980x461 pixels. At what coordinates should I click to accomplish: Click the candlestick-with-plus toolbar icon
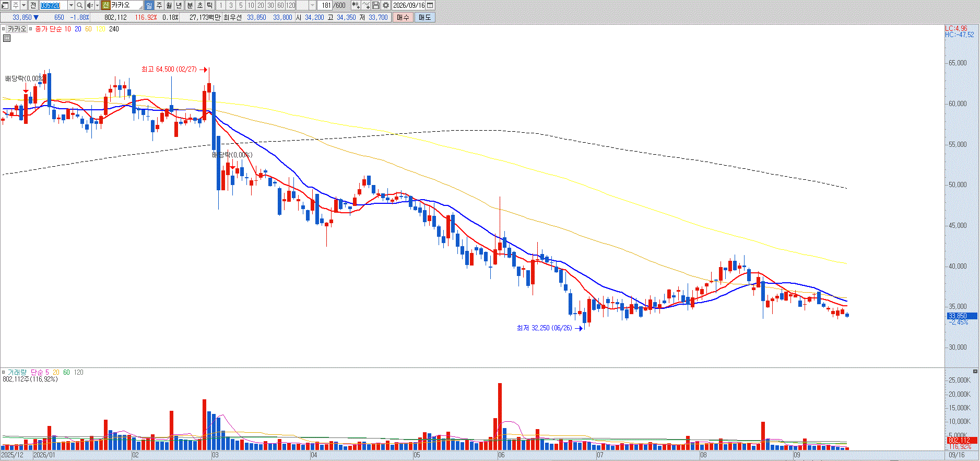(x=356, y=5)
